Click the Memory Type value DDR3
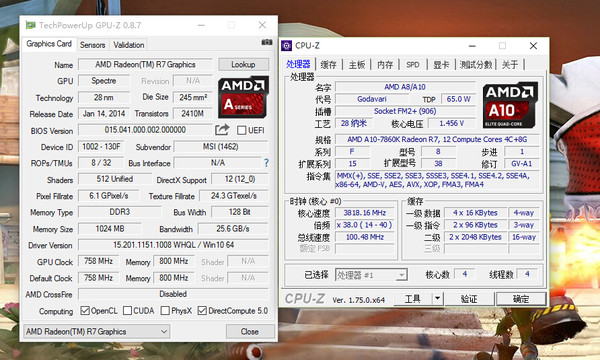Image resolution: width=600 pixels, height=360 pixels. [120, 212]
